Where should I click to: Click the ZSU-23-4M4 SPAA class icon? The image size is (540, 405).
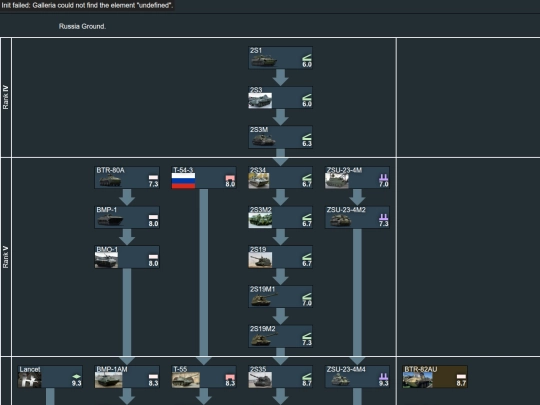click(x=383, y=377)
